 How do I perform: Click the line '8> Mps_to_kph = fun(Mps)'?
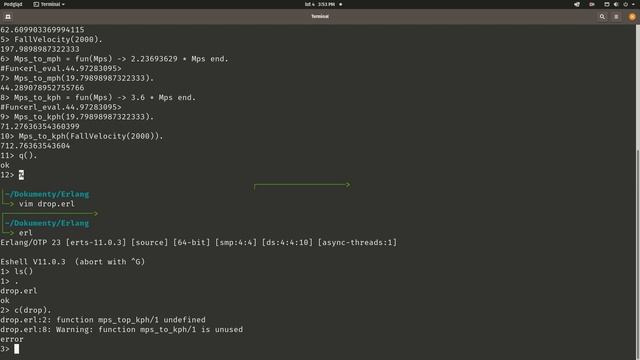(98, 98)
